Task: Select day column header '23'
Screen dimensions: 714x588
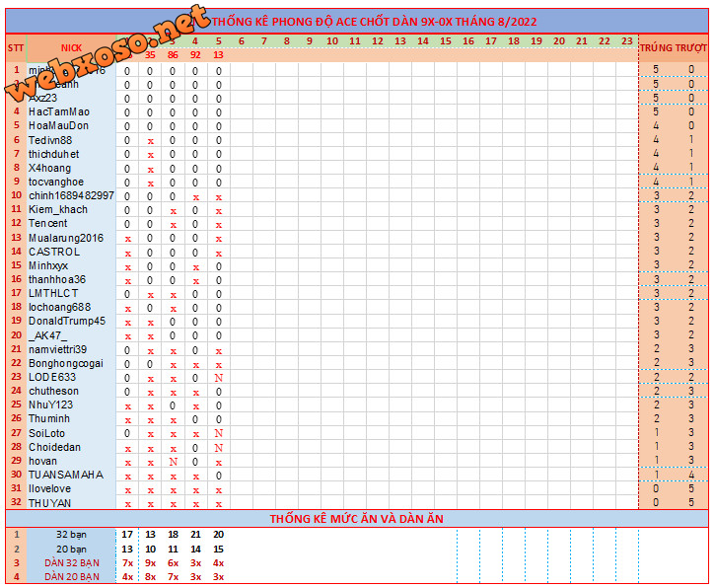Action: click(627, 41)
